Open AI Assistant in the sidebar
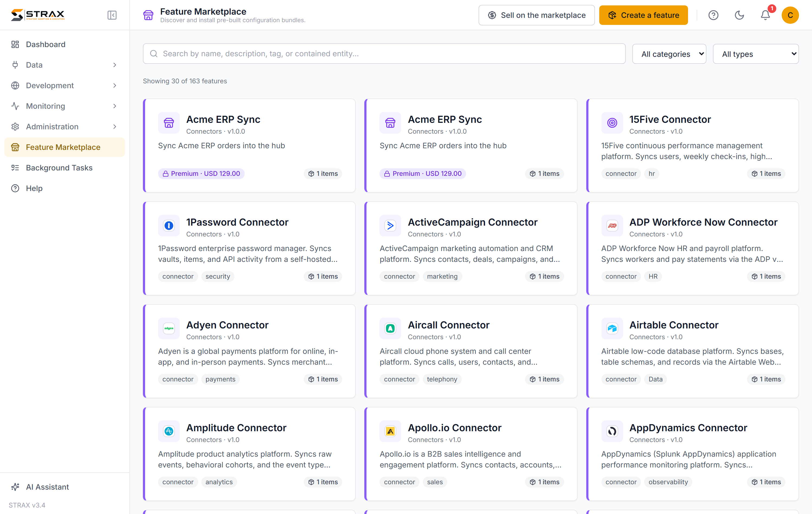The image size is (812, 514). pyautogui.click(x=65, y=487)
